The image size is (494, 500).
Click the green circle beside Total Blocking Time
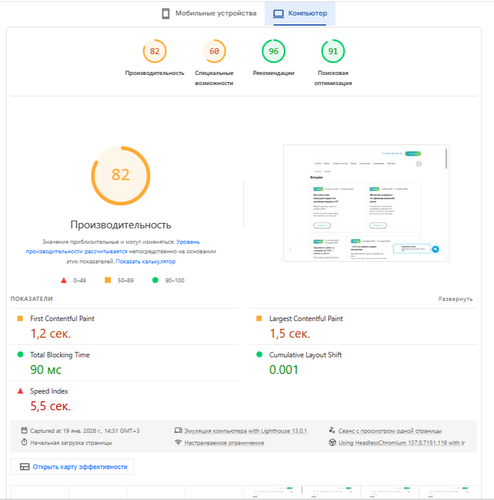coord(20,355)
